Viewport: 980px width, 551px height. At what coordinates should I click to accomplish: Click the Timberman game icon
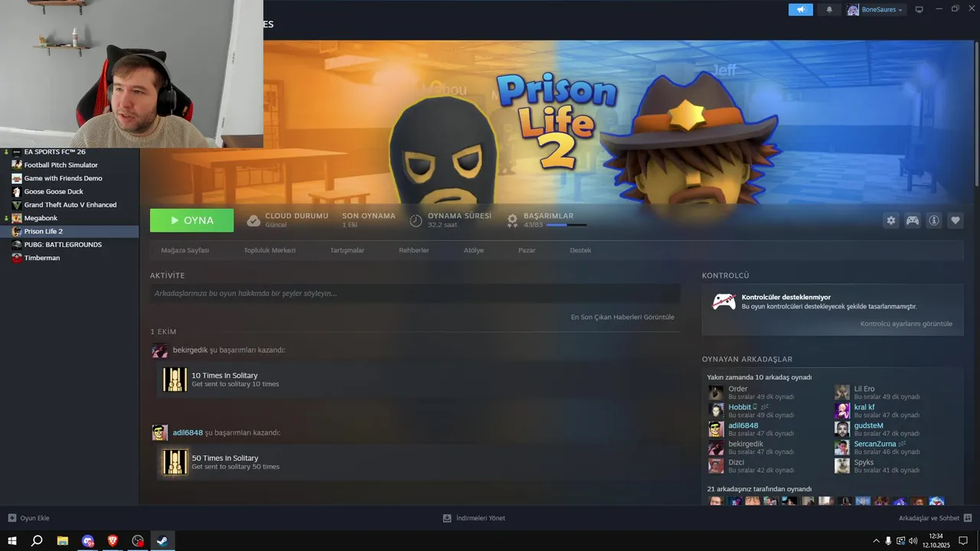tap(17, 258)
